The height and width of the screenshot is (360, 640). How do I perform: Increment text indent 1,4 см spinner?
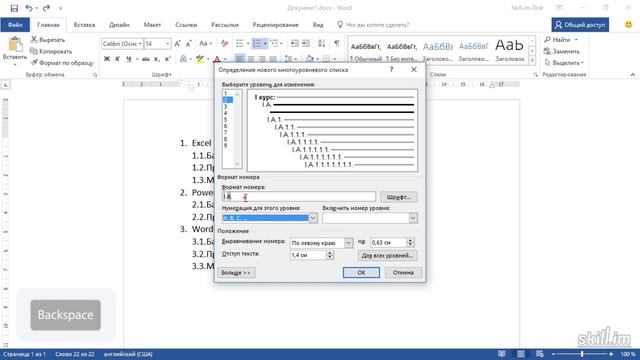tap(330, 253)
